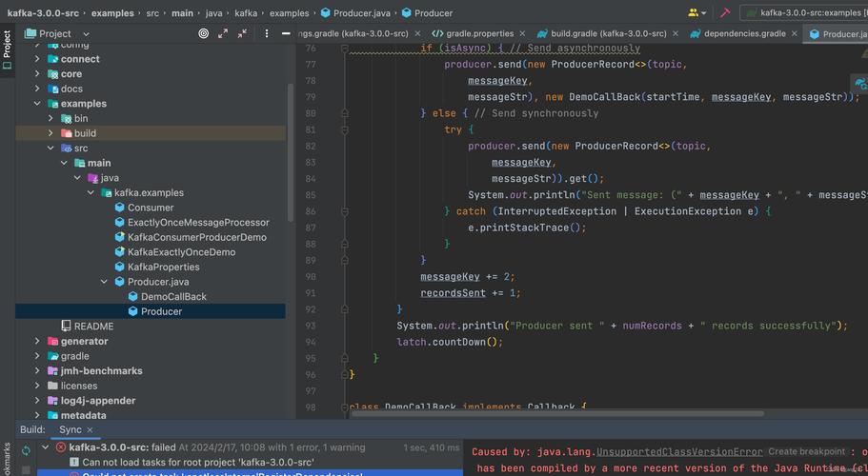Expand the core module folder
This screenshot has height=476, width=868.
[x=37, y=73]
